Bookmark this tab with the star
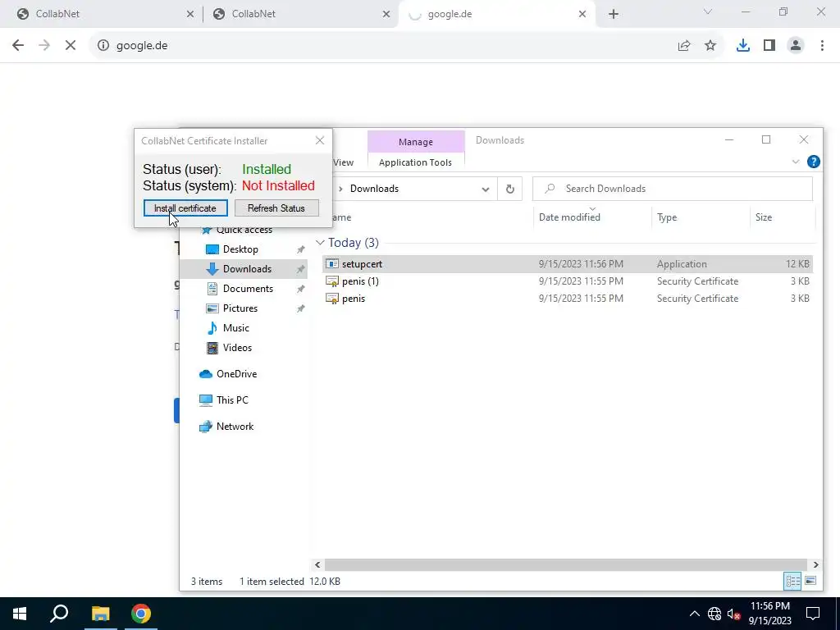The width and height of the screenshot is (840, 630). point(710,46)
